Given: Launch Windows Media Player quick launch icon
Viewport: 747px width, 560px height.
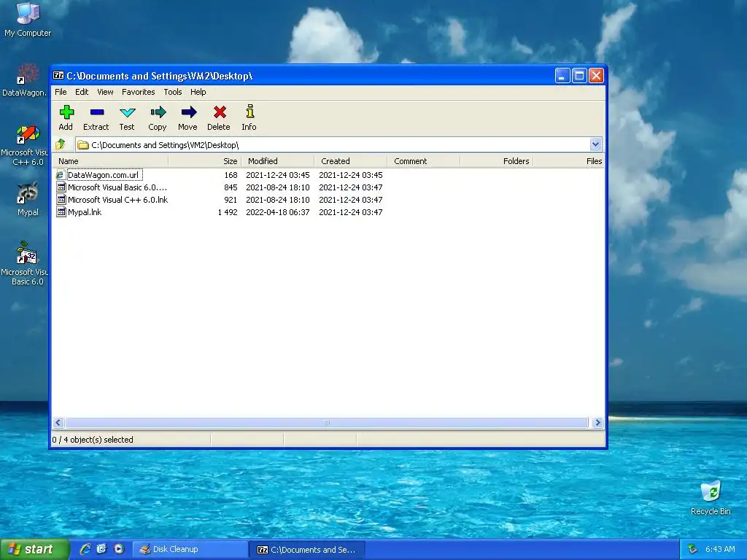Looking at the screenshot, I should 119,549.
